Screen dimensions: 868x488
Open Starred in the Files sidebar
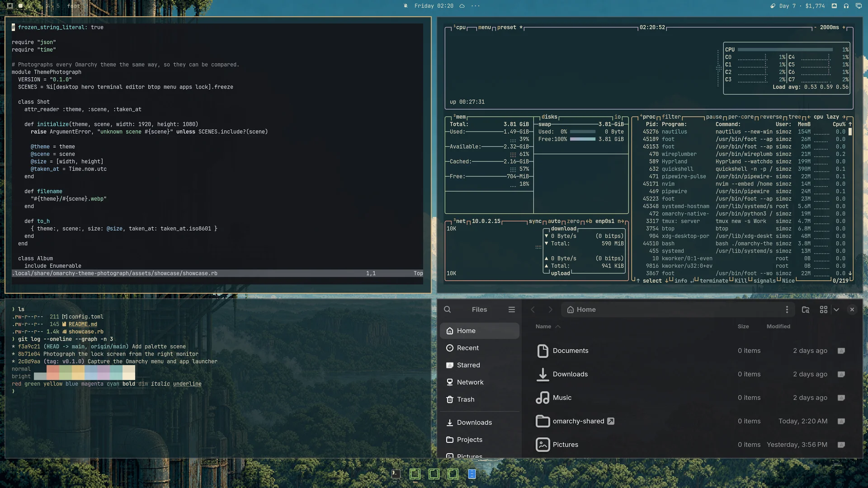click(480, 365)
